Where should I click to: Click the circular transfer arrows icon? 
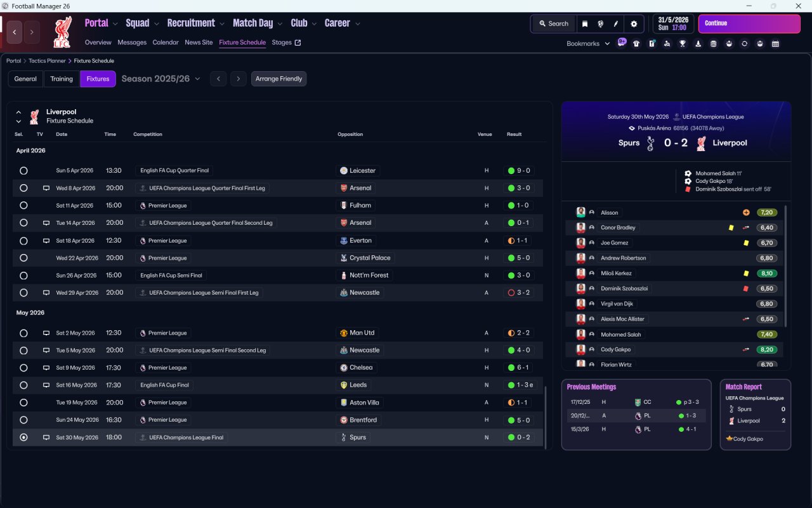744,44
